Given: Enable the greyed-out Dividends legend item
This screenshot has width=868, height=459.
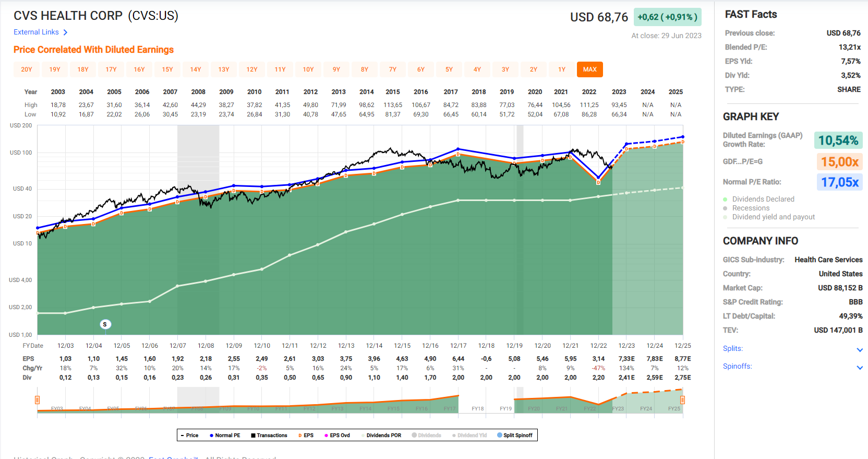Looking at the screenshot, I should [426, 436].
